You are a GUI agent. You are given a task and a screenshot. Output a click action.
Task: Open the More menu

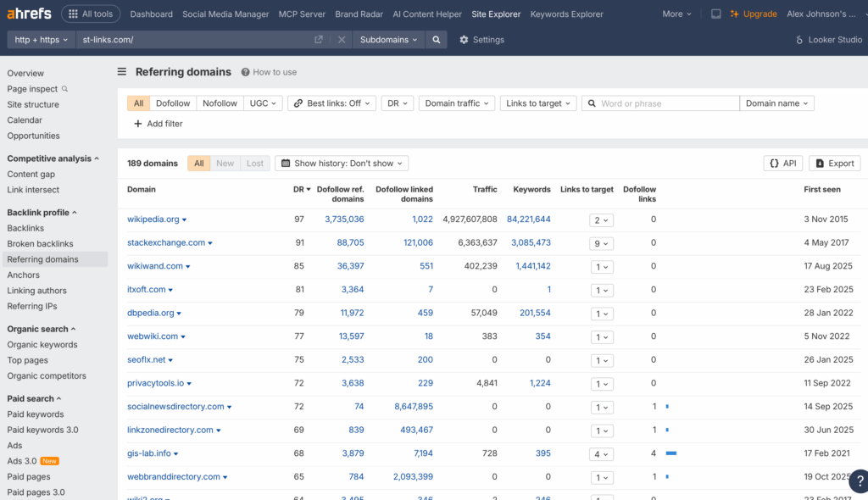(x=676, y=14)
